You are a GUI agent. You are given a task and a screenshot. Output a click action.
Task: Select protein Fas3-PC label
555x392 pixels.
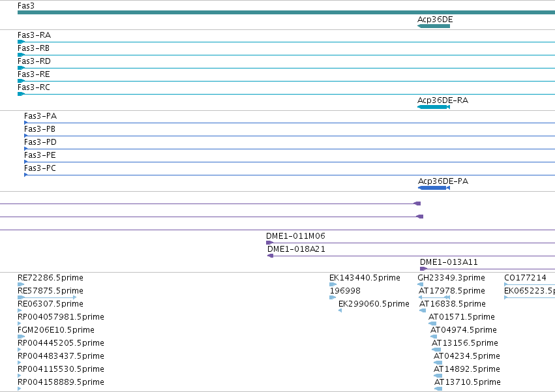point(40,168)
